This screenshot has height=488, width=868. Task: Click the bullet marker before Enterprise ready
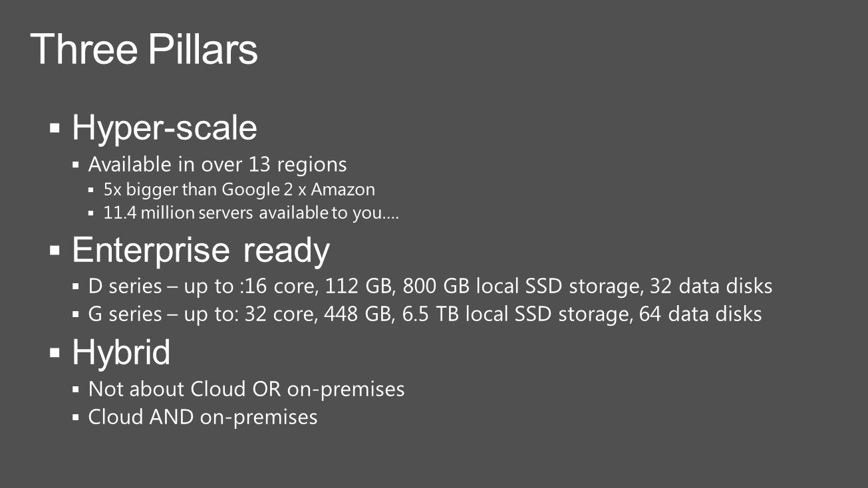pos(56,249)
